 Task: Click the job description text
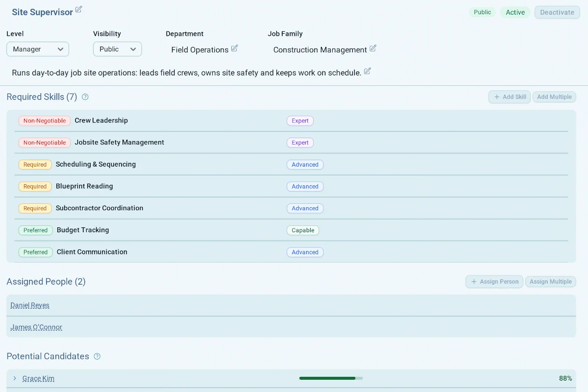pyautogui.click(x=187, y=73)
